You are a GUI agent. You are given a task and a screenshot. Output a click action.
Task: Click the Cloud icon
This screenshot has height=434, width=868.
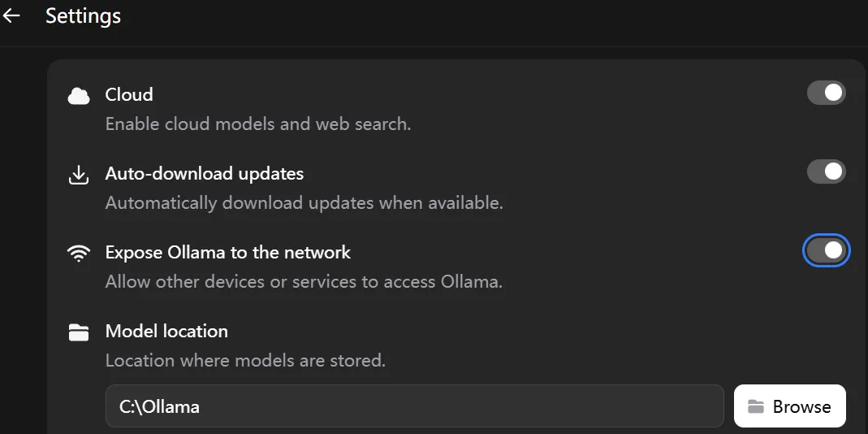click(79, 96)
